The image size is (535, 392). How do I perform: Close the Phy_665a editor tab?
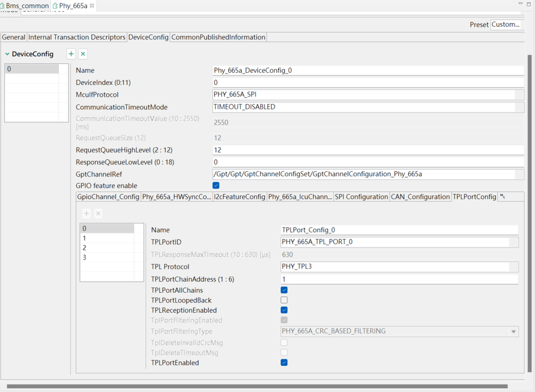pyautogui.click(x=92, y=5)
